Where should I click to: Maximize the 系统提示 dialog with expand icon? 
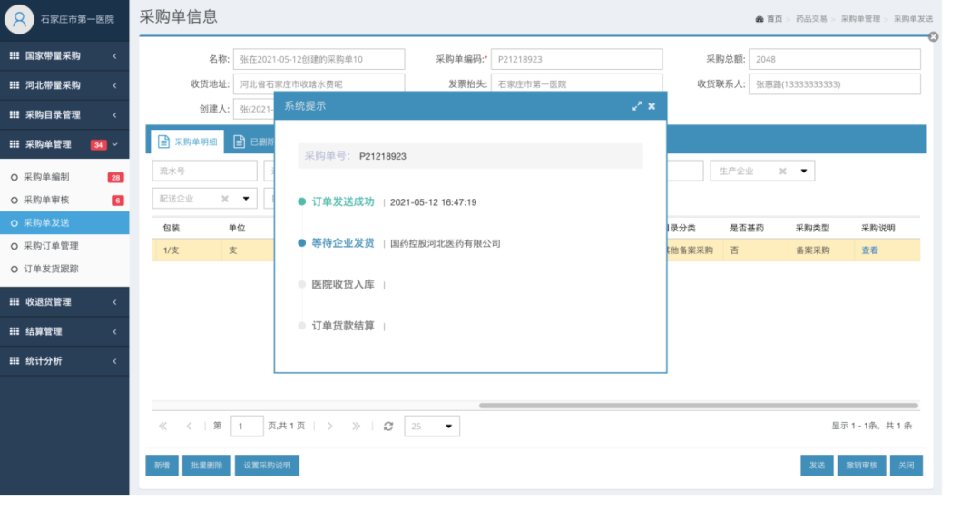click(637, 106)
